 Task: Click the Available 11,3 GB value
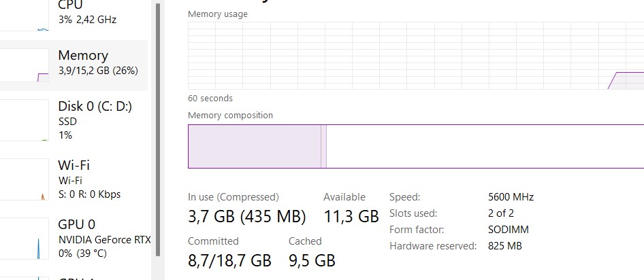(351, 217)
